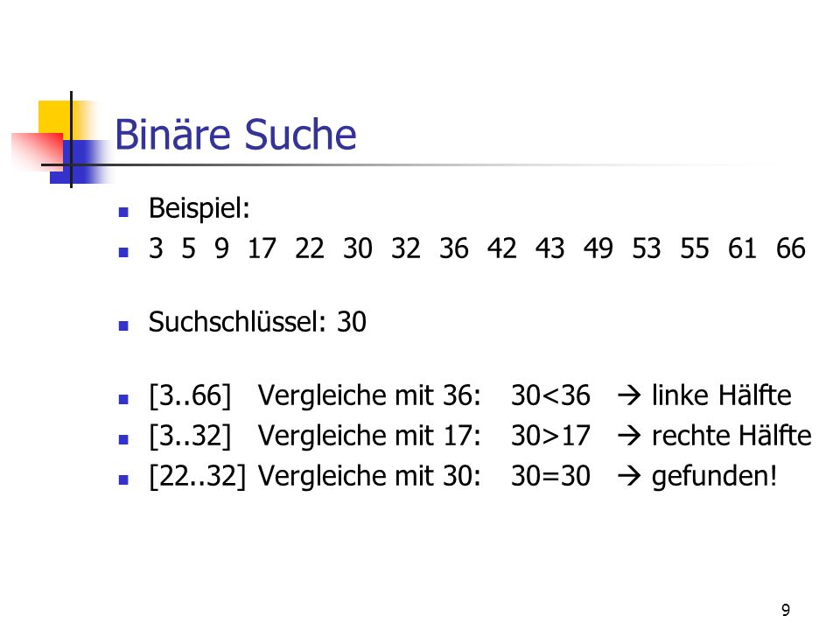Click the arrow before linke Hälfte
Screen dimensions: 840x630
coord(629,395)
